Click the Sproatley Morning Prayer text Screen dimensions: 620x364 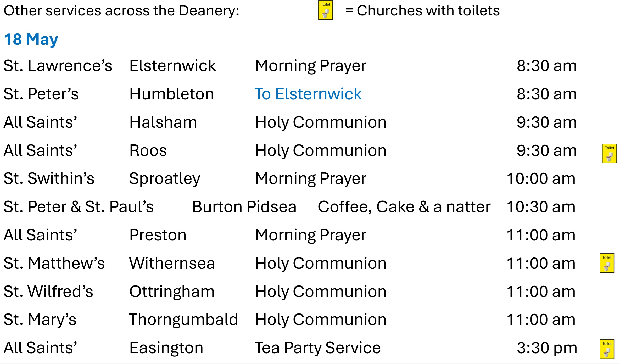(311, 179)
